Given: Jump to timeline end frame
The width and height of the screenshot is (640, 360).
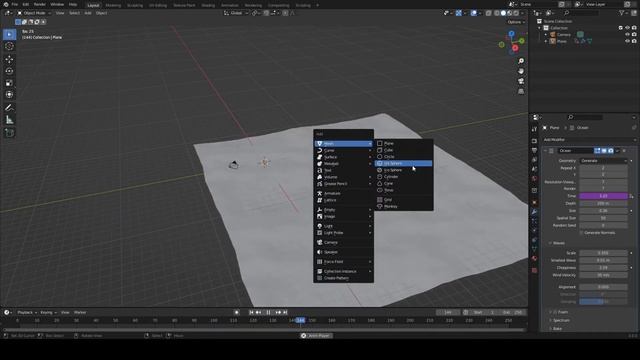Looking at the screenshot, I should pos(285,312).
